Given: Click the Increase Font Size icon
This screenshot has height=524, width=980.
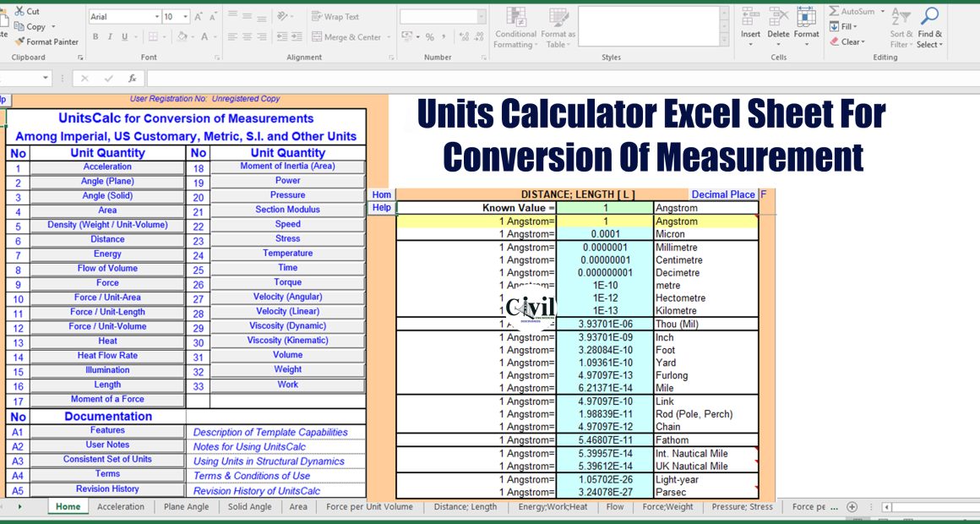Looking at the screenshot, I should point(199,17).
